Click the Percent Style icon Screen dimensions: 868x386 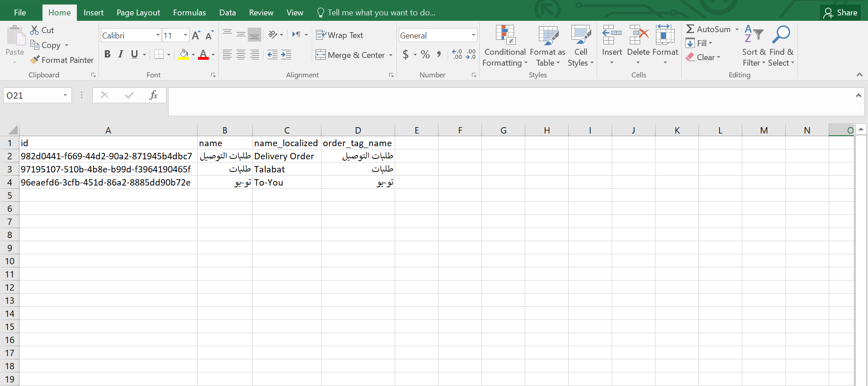pyautogui.click(x=425, y=55)
